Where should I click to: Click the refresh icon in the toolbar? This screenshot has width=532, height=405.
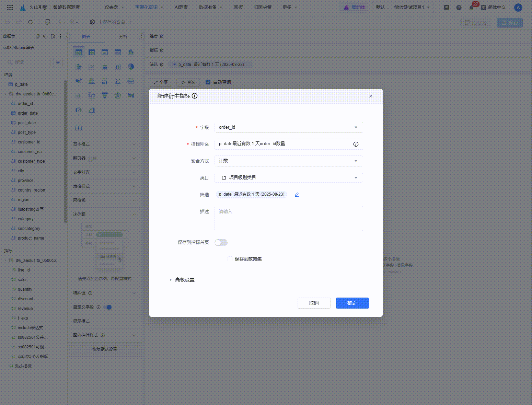30,22
